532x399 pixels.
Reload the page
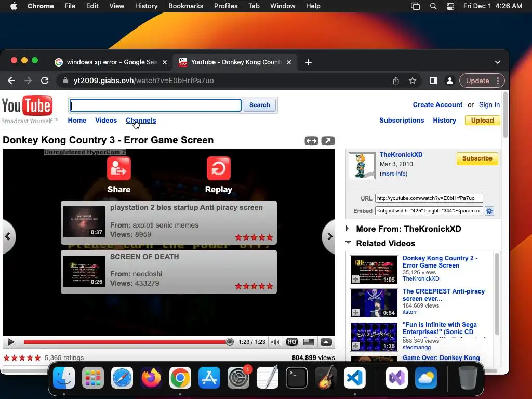[x=45, y=81]
